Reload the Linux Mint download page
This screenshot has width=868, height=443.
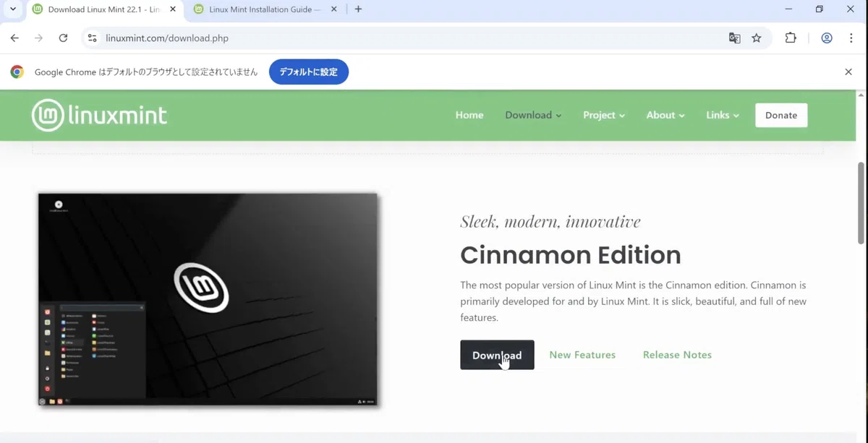click(63, 38)
